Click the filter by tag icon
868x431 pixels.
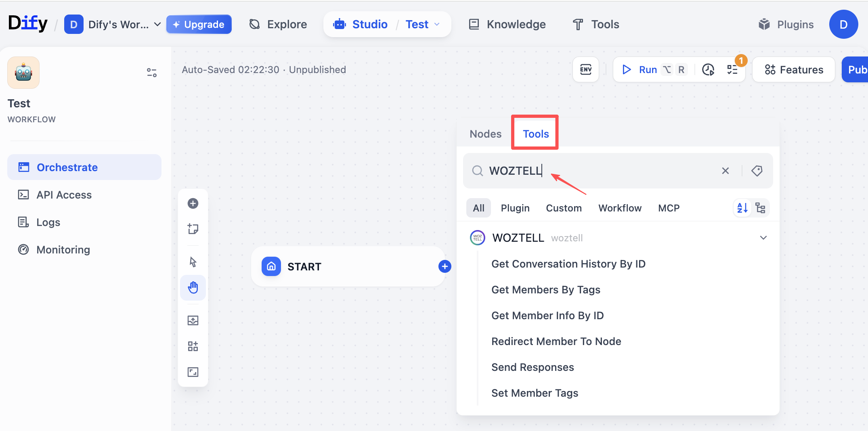click(x=757, y=171)
